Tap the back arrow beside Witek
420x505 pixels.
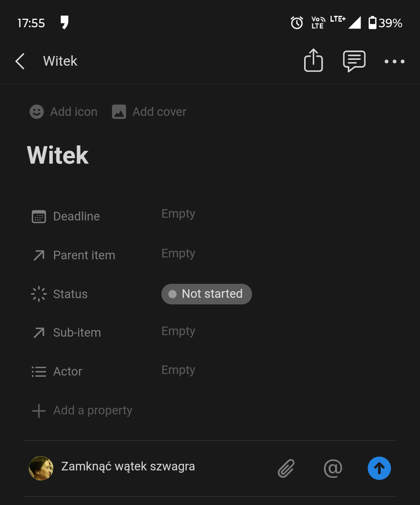[x=20, y=61]
